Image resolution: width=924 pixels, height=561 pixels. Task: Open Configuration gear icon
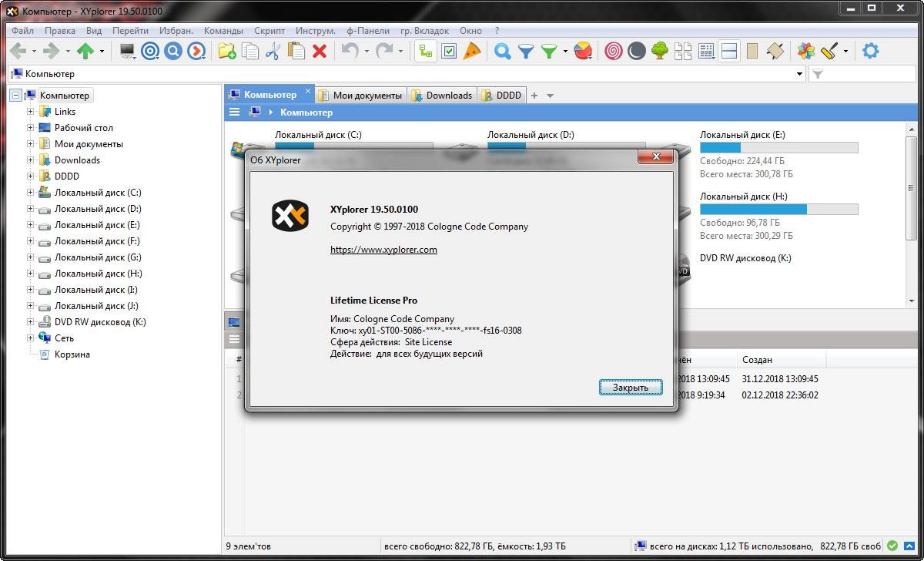tap(870, 51)
